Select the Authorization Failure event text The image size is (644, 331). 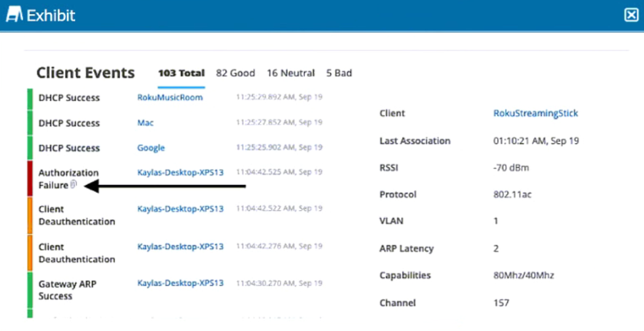[68, 179]
